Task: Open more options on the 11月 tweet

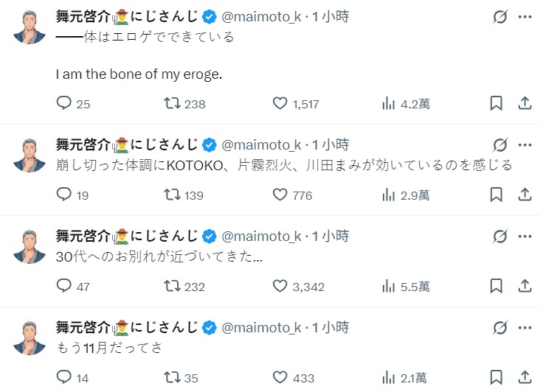Action: tap(525, 327)
